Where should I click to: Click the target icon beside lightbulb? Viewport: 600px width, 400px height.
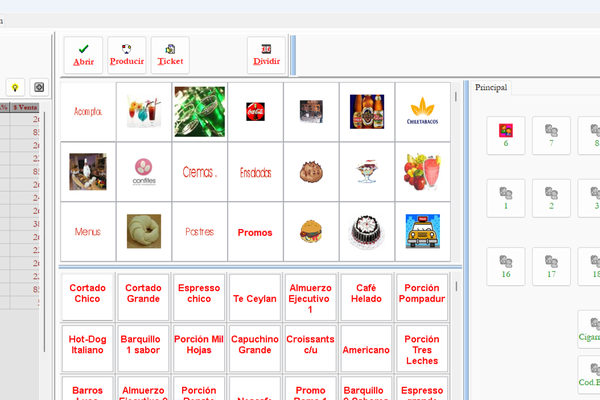tap(39, 87)
